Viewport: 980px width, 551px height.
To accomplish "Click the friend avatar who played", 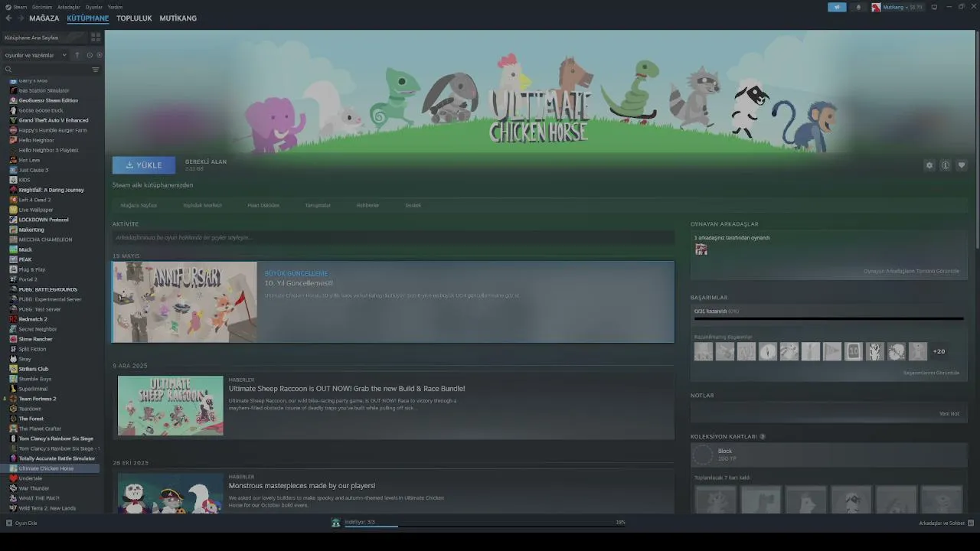I will (x=701, y=249).
